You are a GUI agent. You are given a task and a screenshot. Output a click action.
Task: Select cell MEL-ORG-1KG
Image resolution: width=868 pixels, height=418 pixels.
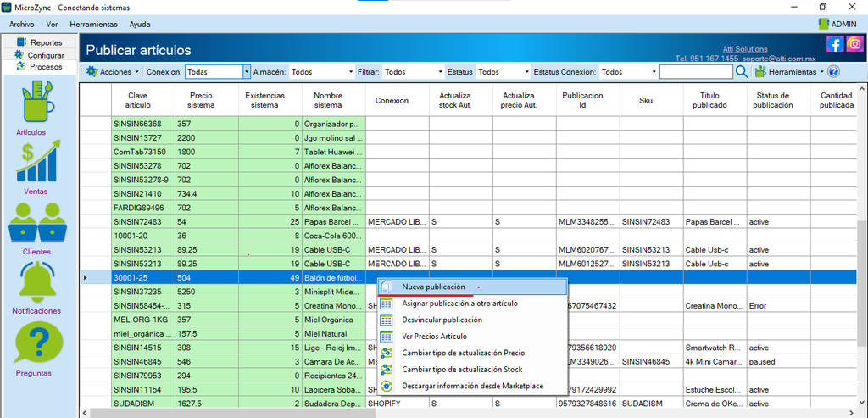[142, 320]
